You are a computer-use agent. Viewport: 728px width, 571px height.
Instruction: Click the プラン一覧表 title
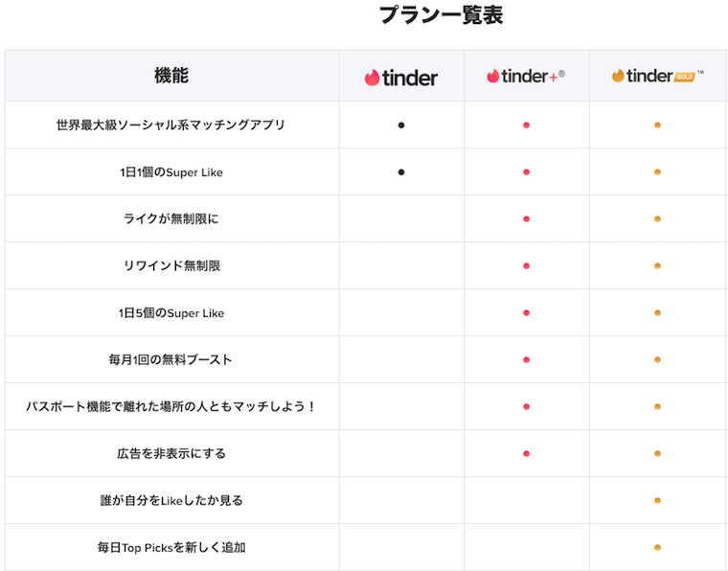(x=441, y=15)
